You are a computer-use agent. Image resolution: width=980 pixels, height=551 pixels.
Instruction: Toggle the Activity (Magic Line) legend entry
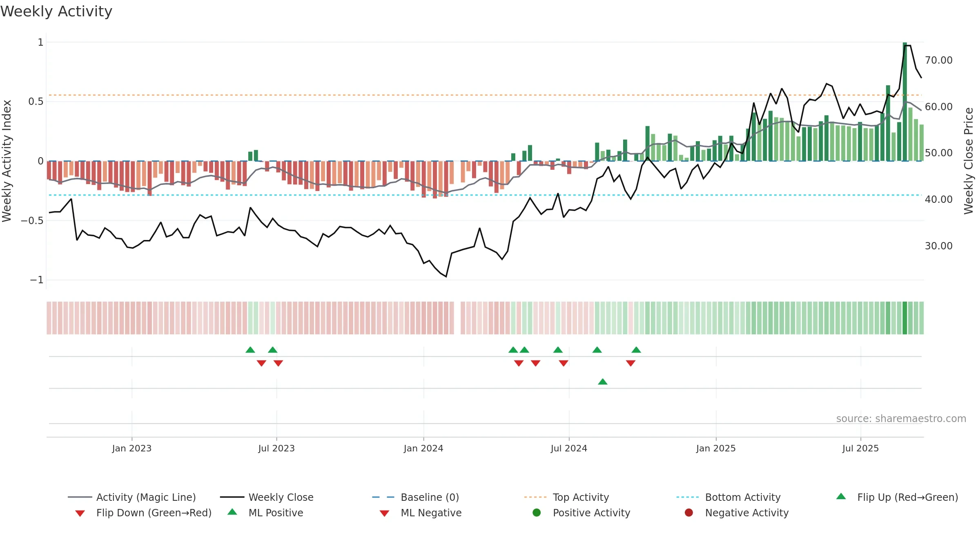[132, 497]
